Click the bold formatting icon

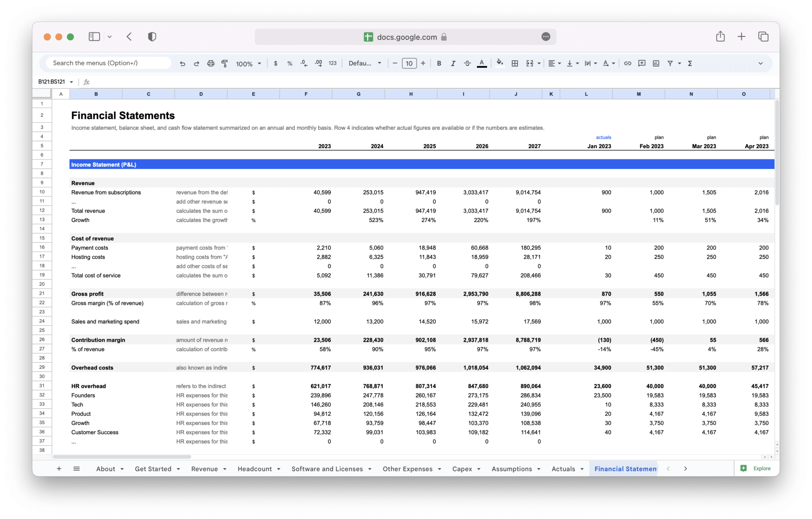click(439, 63)
